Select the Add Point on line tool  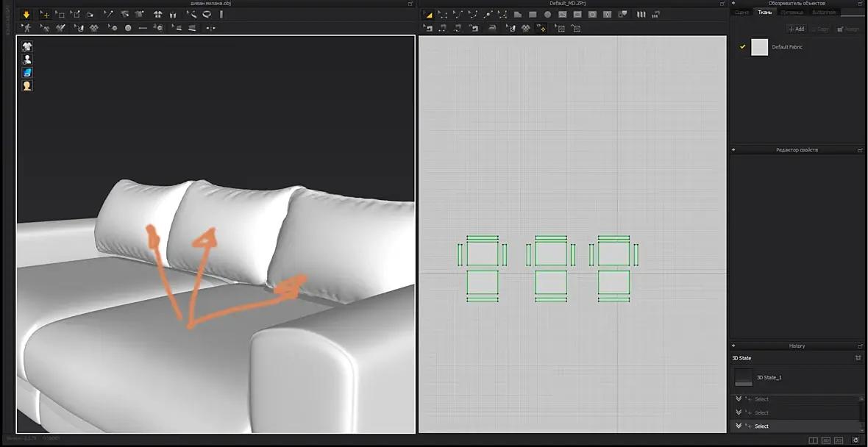point(488,15)
